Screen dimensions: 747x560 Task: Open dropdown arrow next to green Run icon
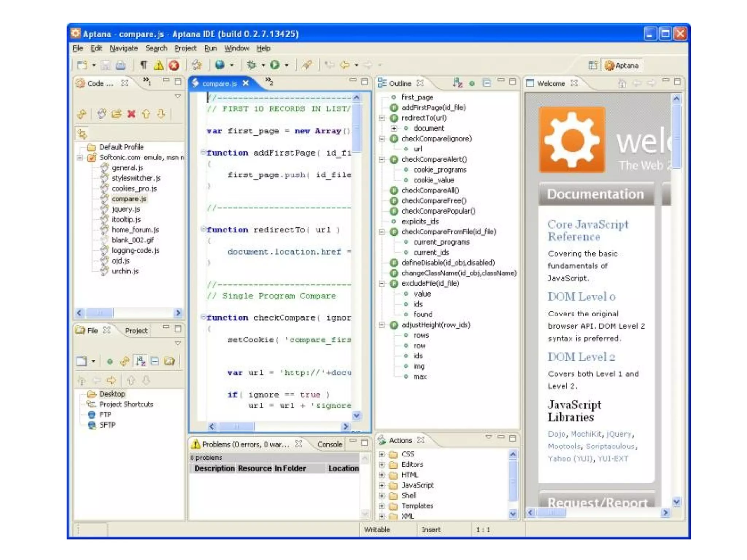pyautogui.click(x=287, y=65)
